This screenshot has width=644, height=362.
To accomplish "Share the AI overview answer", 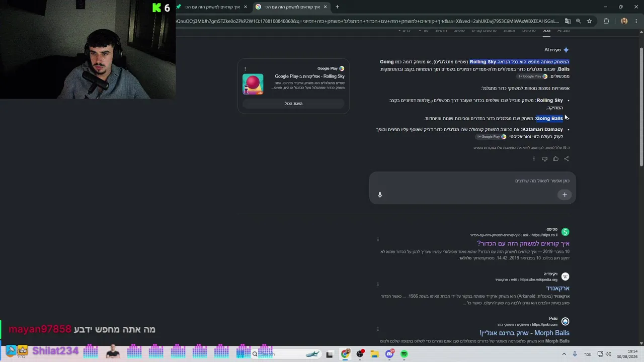I will click(x=567, y=159).
